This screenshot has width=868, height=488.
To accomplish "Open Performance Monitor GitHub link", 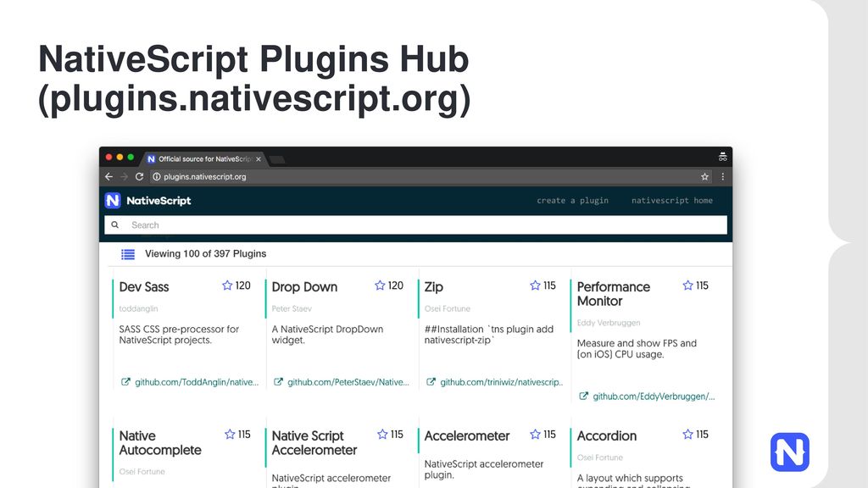I will pos(653,396).
